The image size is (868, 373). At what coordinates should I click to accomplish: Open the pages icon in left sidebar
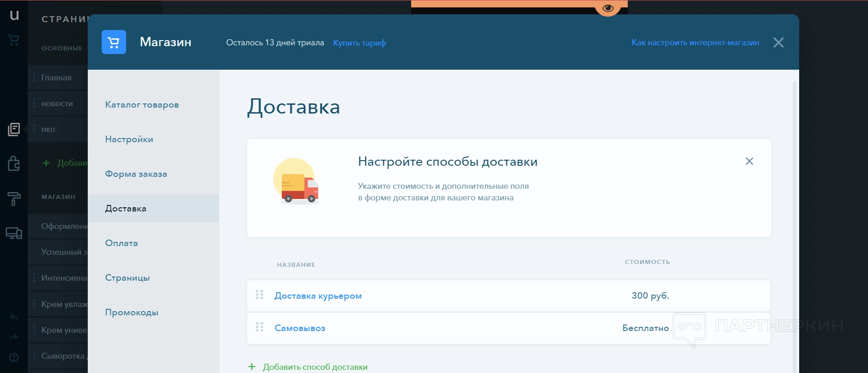tap(14, 130)
